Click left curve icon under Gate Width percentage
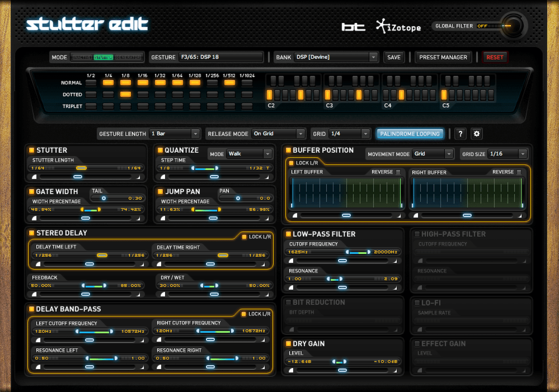The height and width of the screenshot is (392, 559). [x=34, y=218]
